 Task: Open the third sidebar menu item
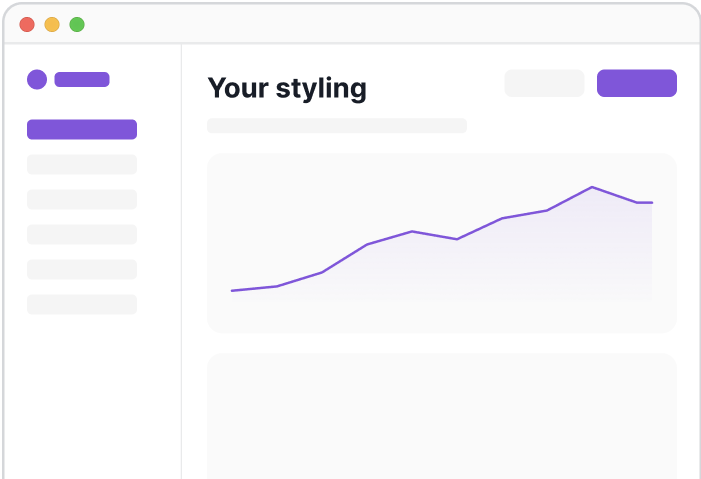[82, 199]
